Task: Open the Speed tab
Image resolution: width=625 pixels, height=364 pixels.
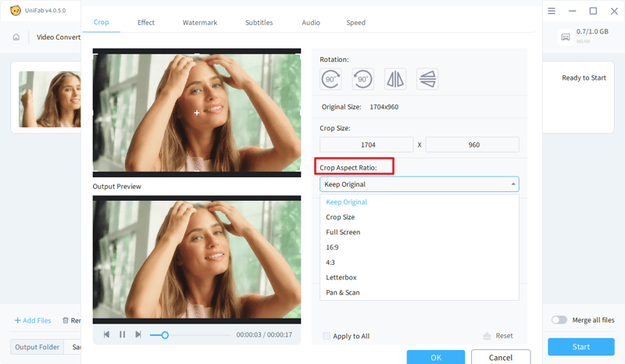Action: pos(355,23)
